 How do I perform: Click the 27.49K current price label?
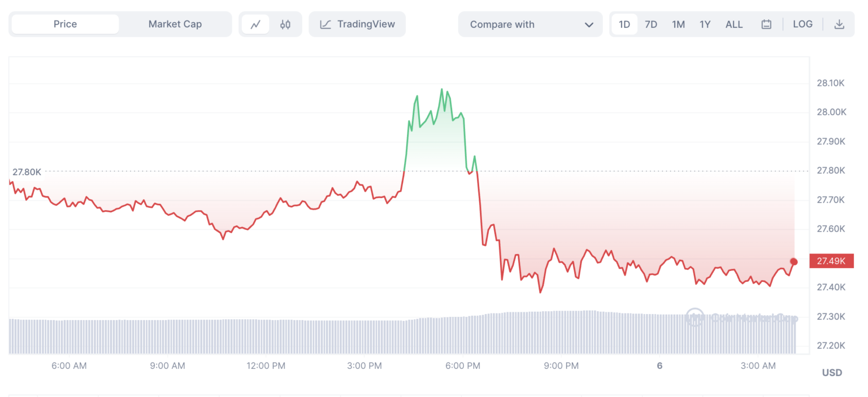coord(831,261)
